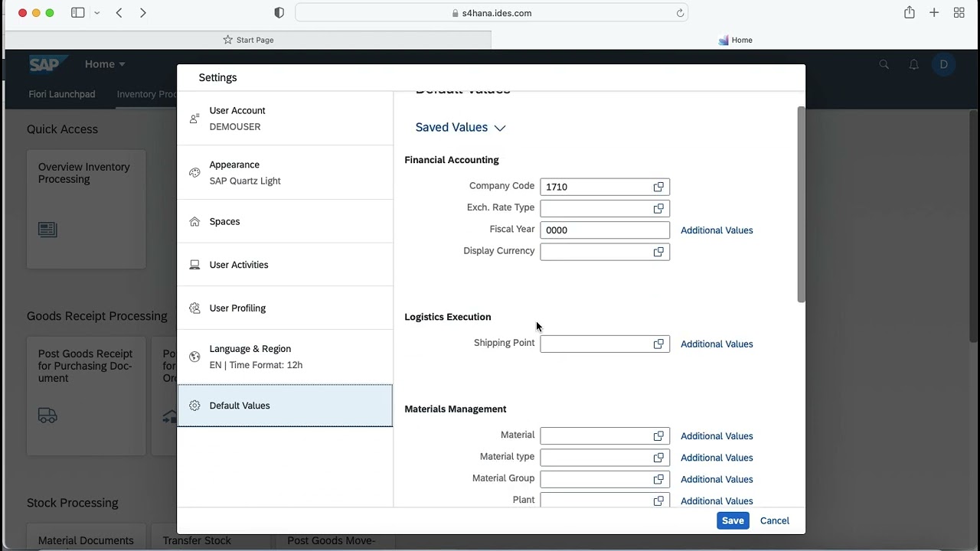980x551 pixels.
Task: Open value help for Company Code field
Action: [658, 187]
